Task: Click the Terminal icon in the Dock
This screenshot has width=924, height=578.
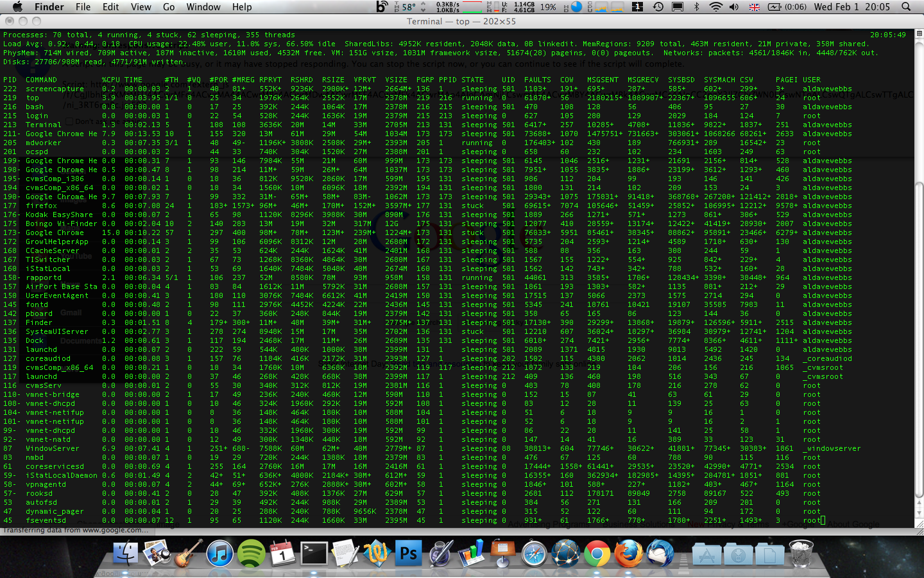Action: 314,554
